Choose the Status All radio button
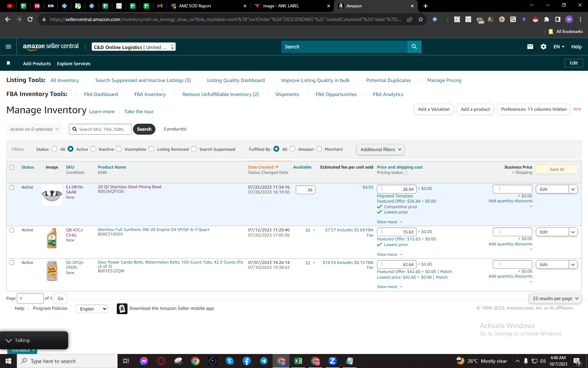This screenshot has height=368, width=588. (x=54, y=149)
